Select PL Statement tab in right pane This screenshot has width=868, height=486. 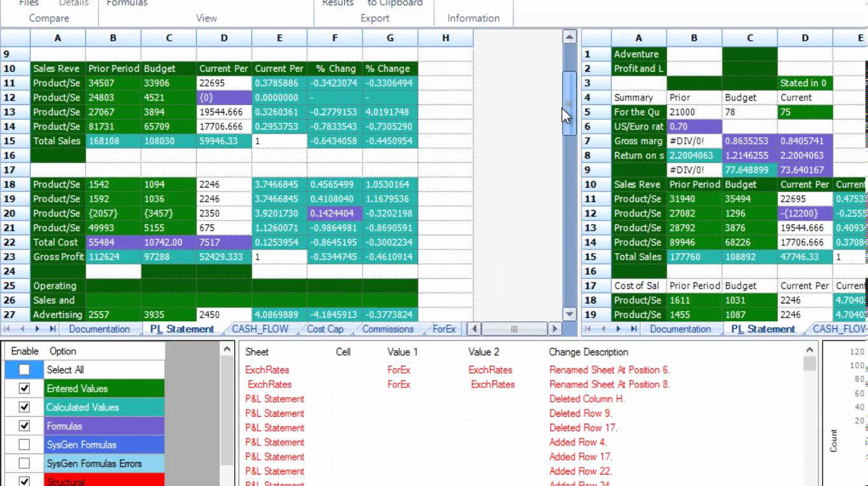(763, 329)
